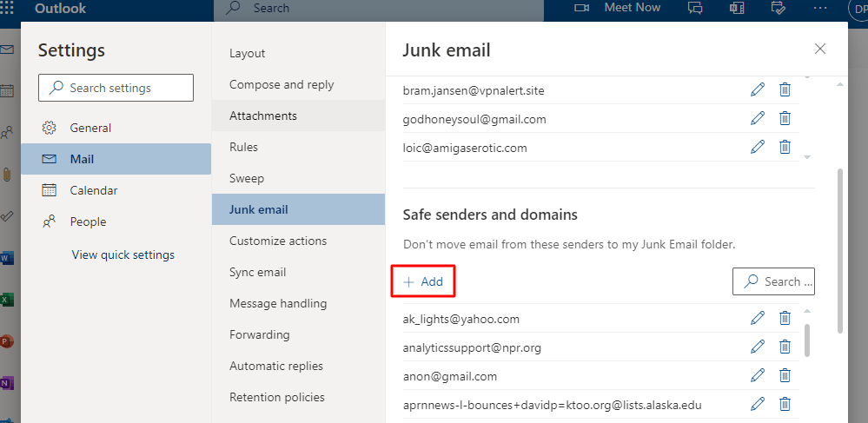Open the Excel app in left rail
868x423 pixels.
click(7, 300)
